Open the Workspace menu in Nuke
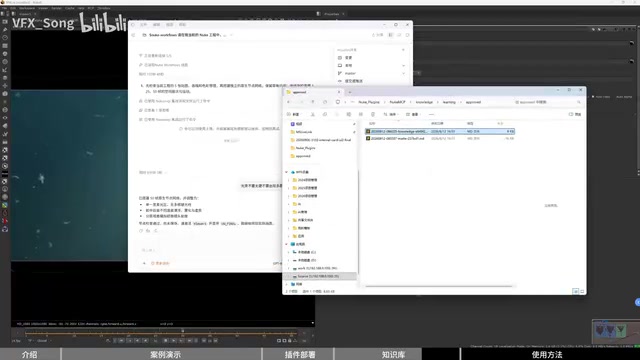Image resolution: width=640 pixels, height=360 pixels. click(27, 8)
